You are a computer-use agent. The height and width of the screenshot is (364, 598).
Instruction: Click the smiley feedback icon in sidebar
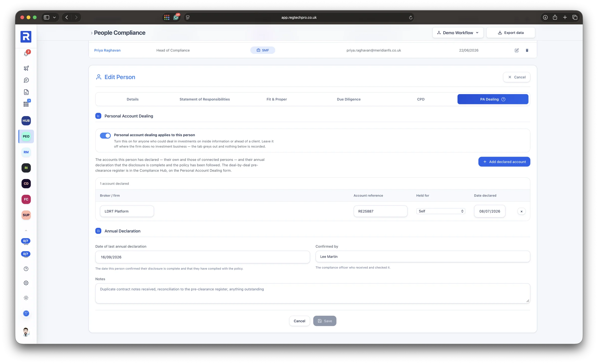26,313
